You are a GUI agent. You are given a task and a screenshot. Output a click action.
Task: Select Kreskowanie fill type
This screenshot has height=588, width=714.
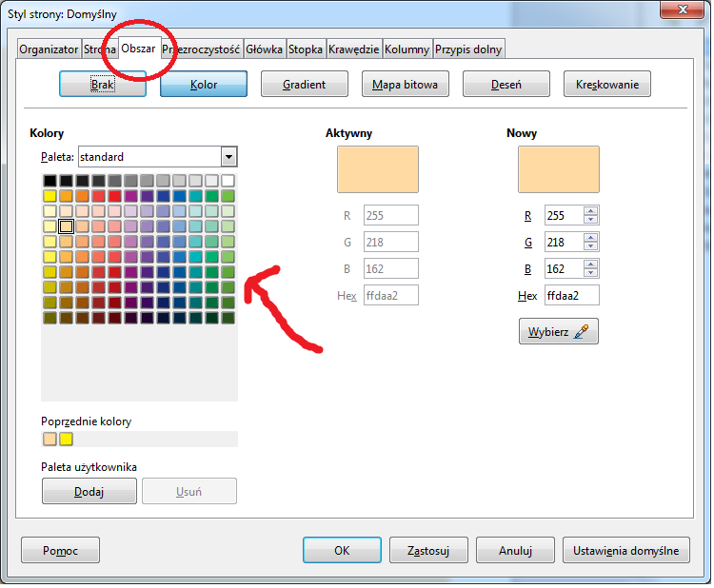[x=607, y=85]
